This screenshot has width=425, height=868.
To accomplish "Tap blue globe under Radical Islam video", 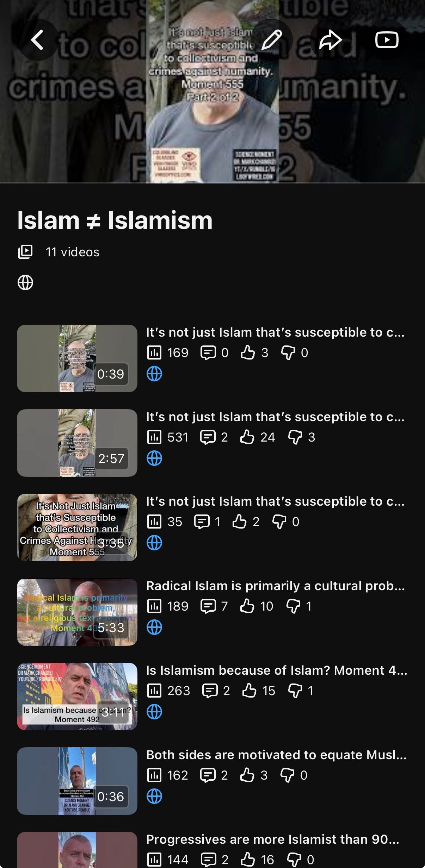I will (x=154, y=627).
